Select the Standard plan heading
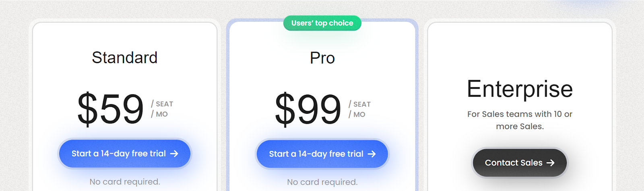Screen dimensions: 644x191 [x=124, y=58]
